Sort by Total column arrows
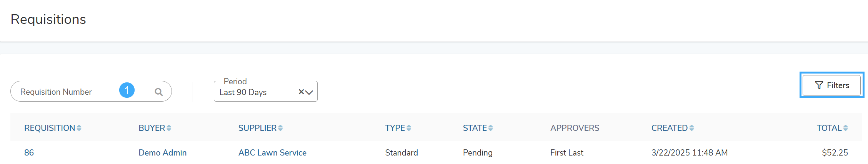The image size is (868, 164). click(845, 128)
